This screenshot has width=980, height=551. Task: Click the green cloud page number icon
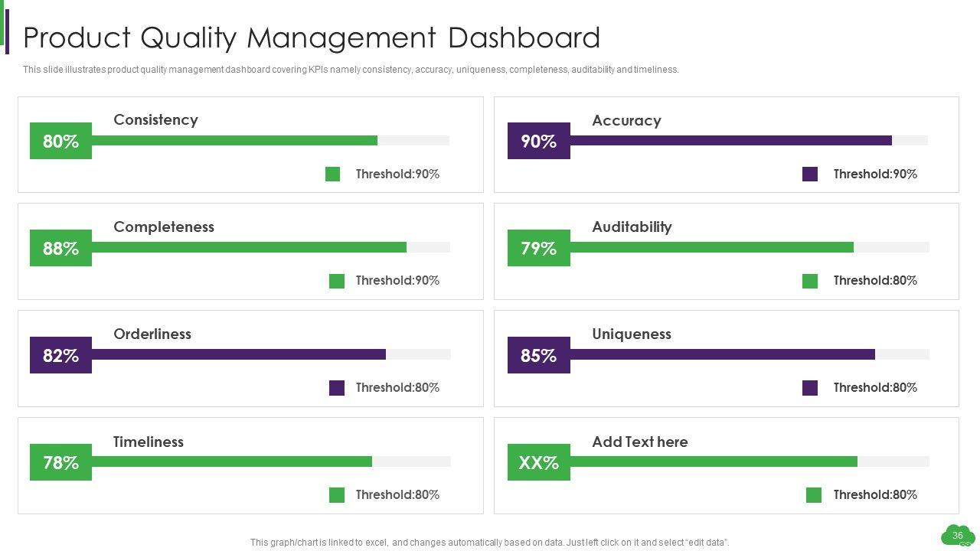click(957, 535)
